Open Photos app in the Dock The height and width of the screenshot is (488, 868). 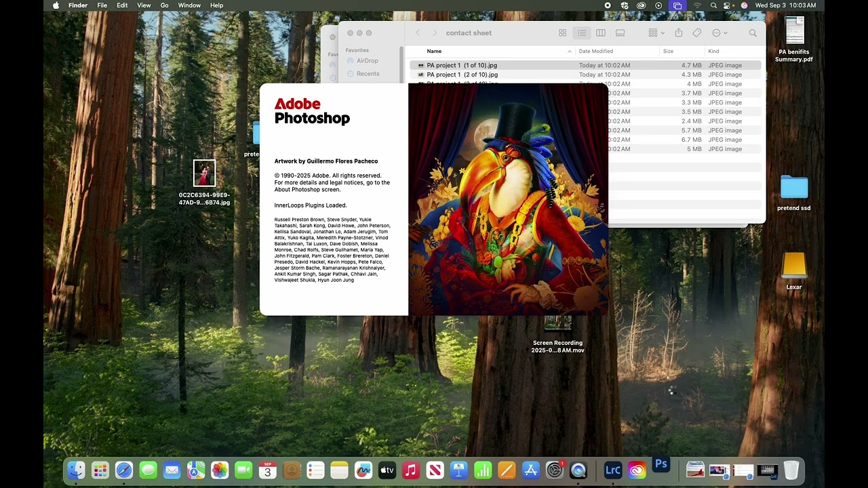point(220,470)
